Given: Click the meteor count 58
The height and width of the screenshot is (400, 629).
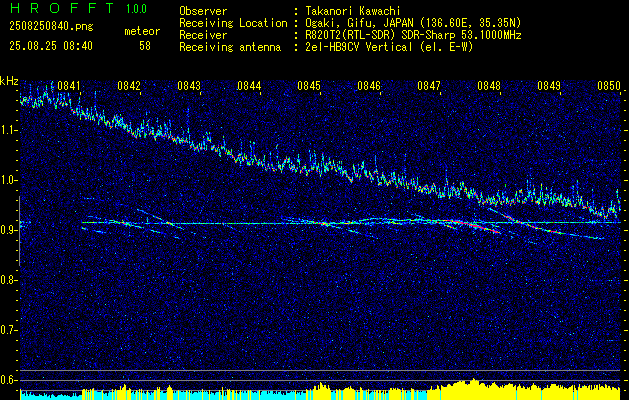Looking at the screenshot, I should (x=145, y=46).
